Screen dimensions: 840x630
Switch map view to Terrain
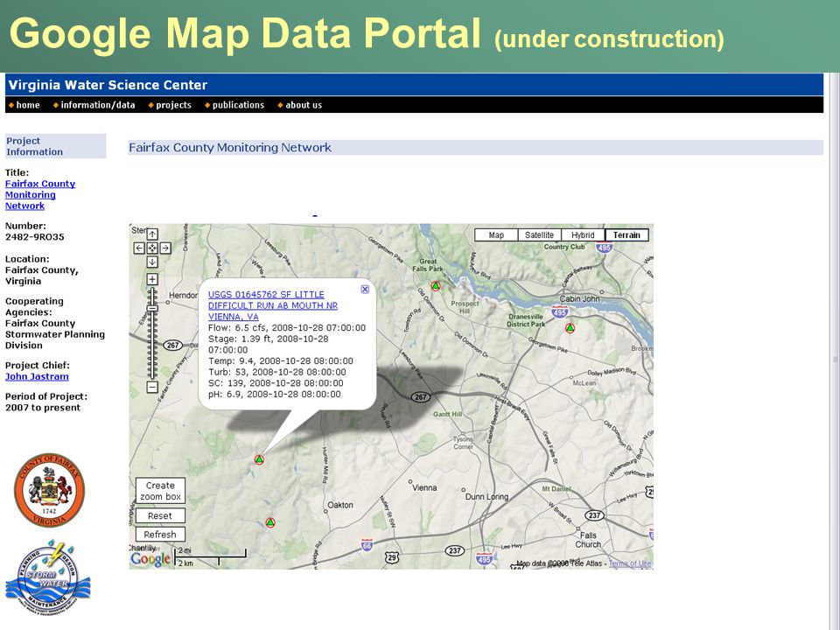coord(626,235)
